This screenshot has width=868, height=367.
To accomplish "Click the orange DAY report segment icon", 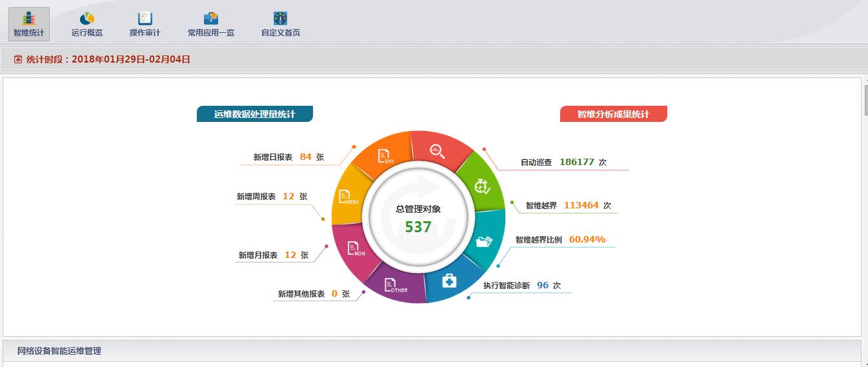I will coord(385,155).
